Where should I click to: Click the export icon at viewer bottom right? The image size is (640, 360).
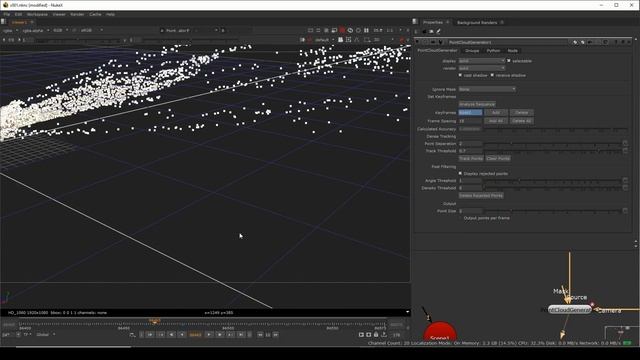point(384,335)
